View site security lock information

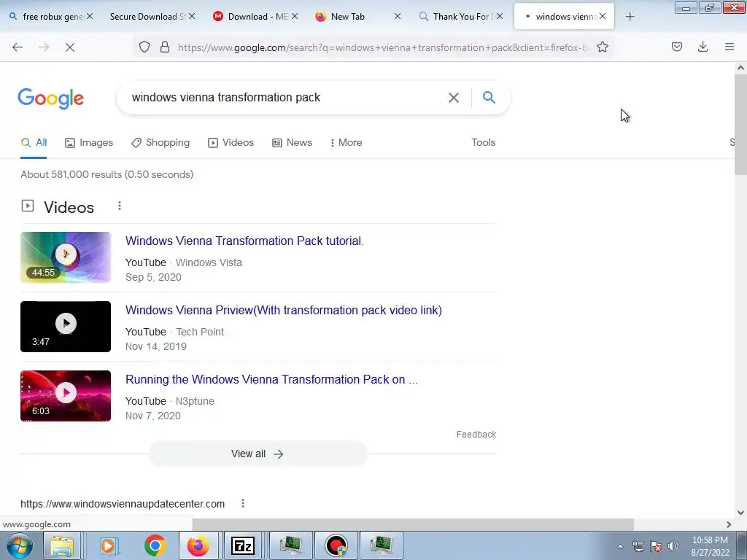(165, 47)
